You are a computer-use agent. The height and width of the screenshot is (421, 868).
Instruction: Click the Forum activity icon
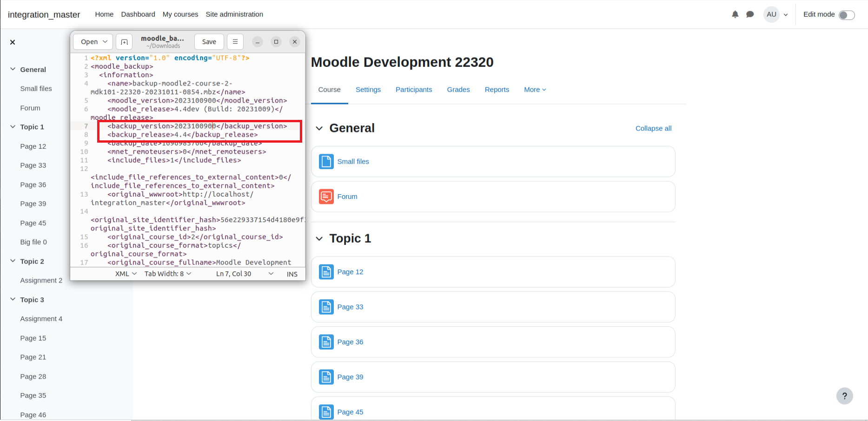tap(326, 197)
